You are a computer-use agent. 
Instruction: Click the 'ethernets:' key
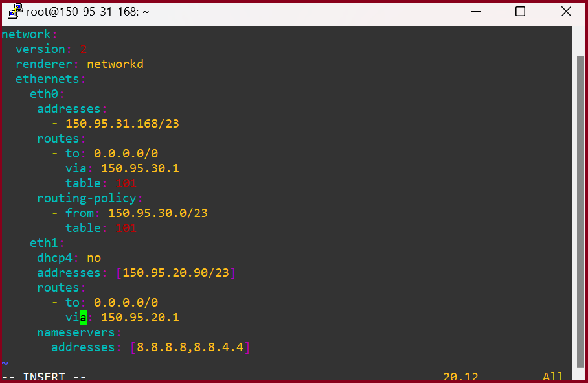click(x=51, y=79)
